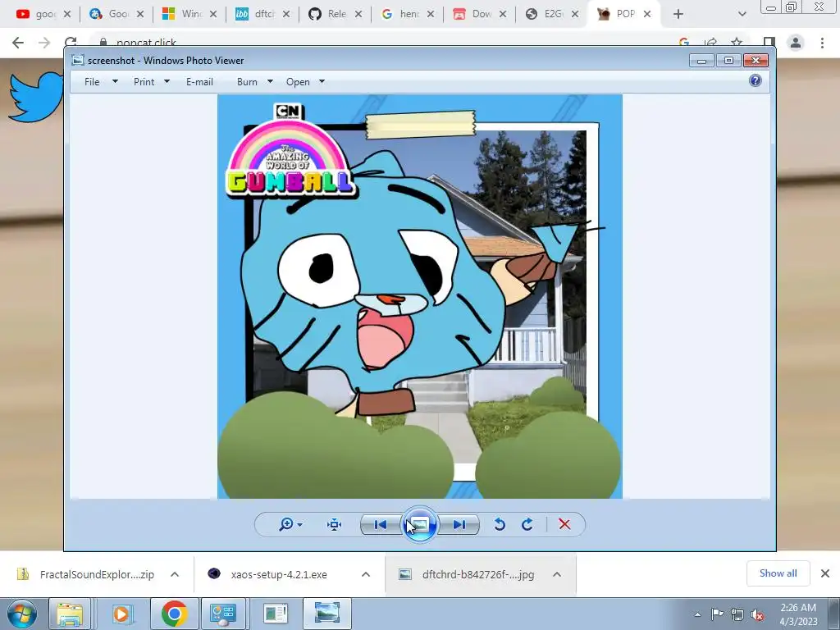
Task: Open Windows Media Player from taskbar
Action: [x=121, y=614]
